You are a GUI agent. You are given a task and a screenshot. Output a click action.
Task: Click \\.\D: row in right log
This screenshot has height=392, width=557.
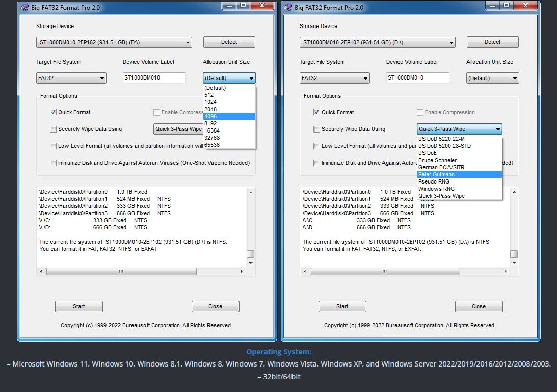tap(357, 227)
